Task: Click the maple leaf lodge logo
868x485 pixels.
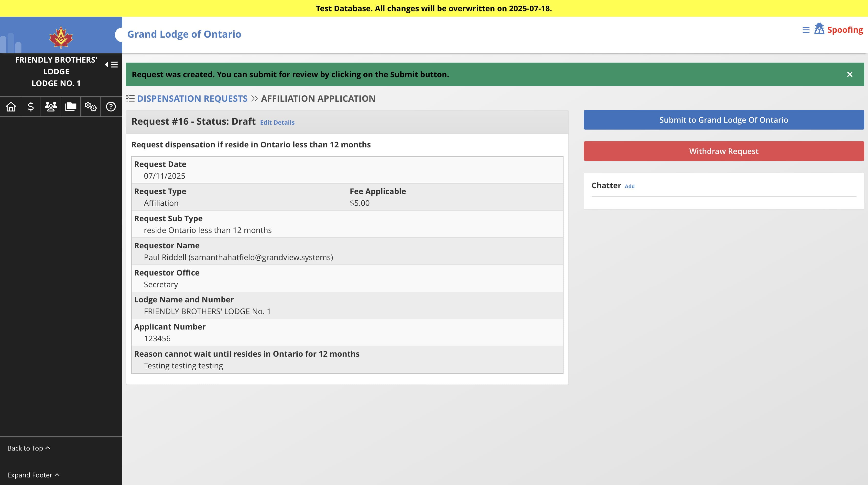Action: pyautogui.click(x=61, y=37)
